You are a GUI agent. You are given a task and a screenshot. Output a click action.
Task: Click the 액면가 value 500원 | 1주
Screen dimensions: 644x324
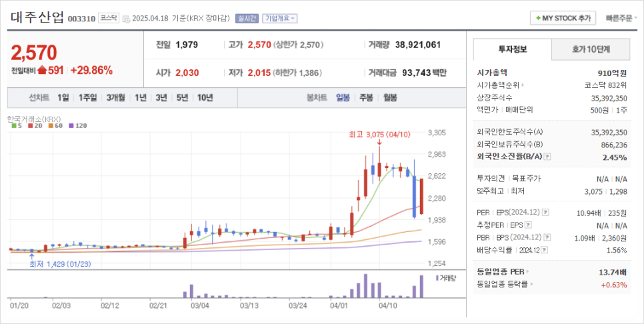click(x=608, y=109)
